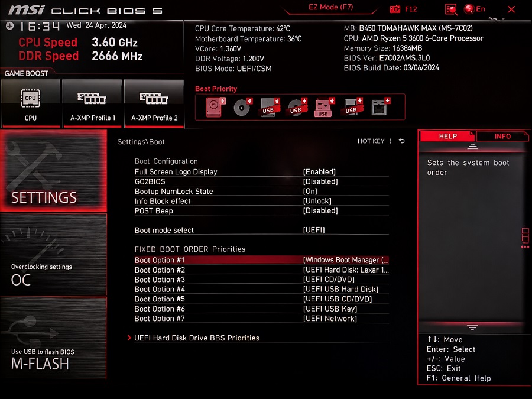Click the GAME BOOST label
Screen dimensions: 532x399
[x=26, y=73]
